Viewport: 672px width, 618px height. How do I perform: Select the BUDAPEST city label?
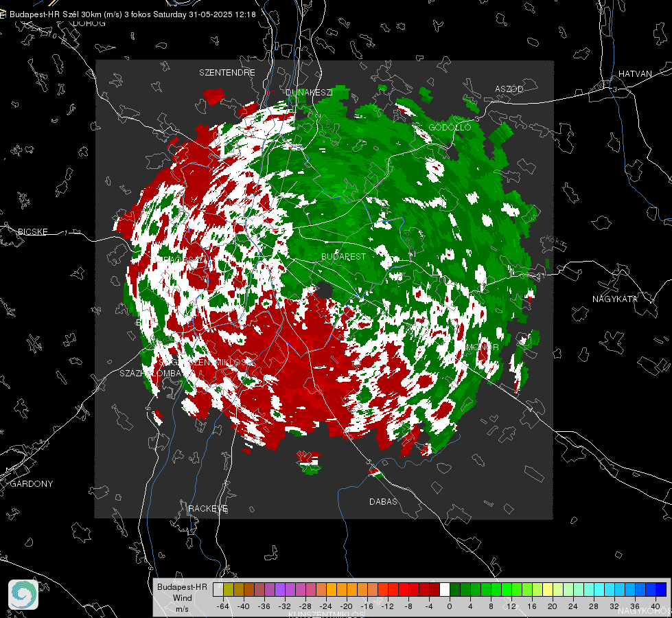pos(344,256)
